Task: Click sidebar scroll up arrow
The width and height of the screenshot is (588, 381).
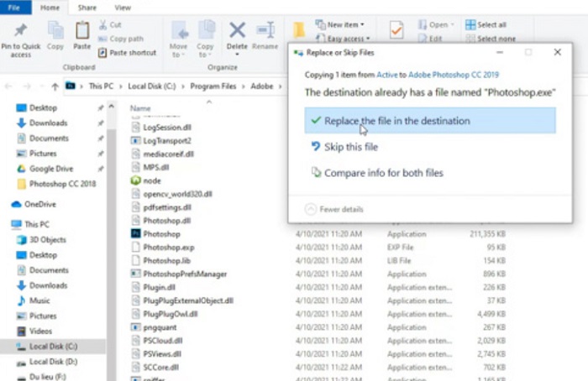Action: pos(112,107)
